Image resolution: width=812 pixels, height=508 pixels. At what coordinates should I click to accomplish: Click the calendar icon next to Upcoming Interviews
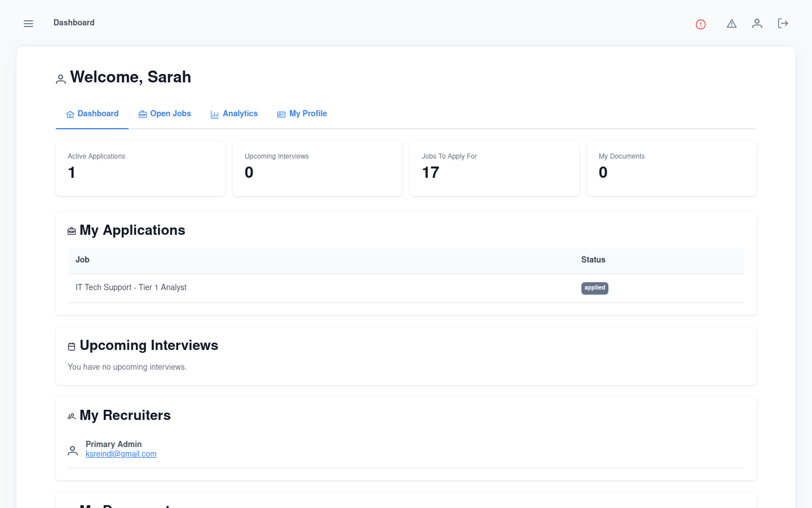[x=72, y=347]
